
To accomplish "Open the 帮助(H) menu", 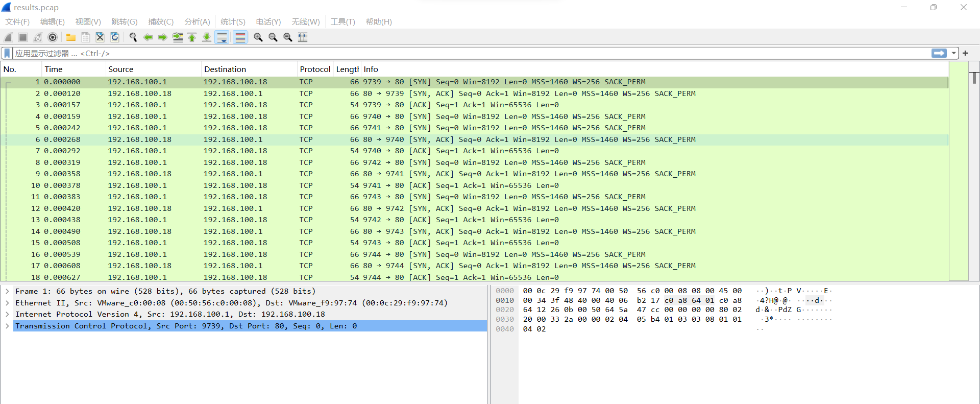I will [379, 22].
